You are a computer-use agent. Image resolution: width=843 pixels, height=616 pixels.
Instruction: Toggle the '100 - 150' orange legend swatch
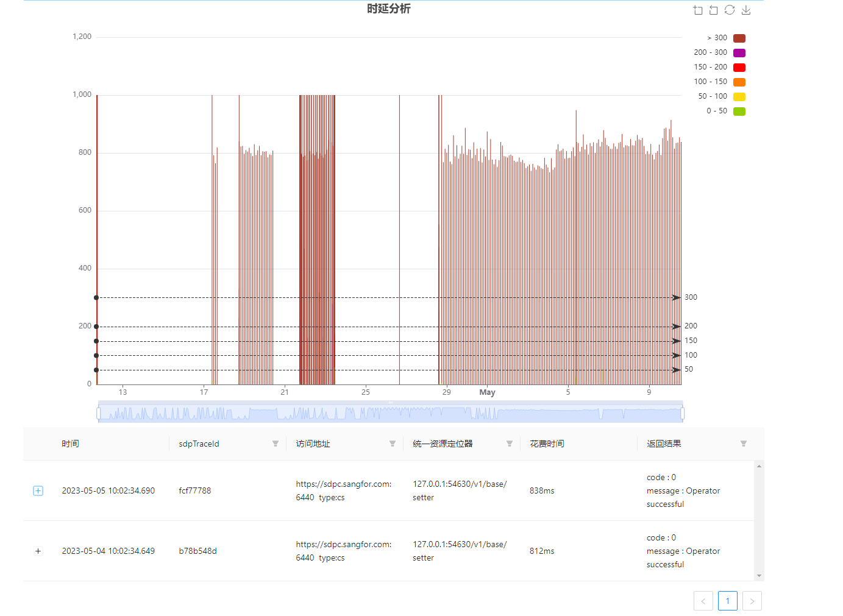coord(739,82)
